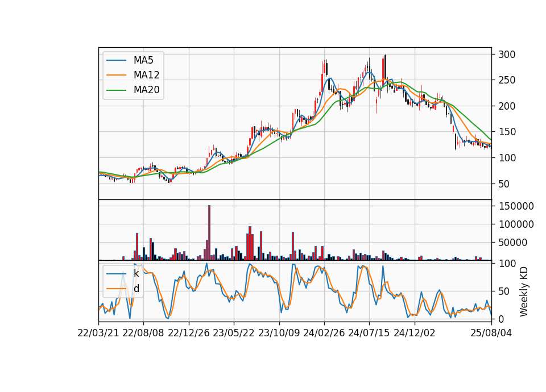
Task: Click the 24/07/15 date tick label
Action: click(x=369, y=333)
